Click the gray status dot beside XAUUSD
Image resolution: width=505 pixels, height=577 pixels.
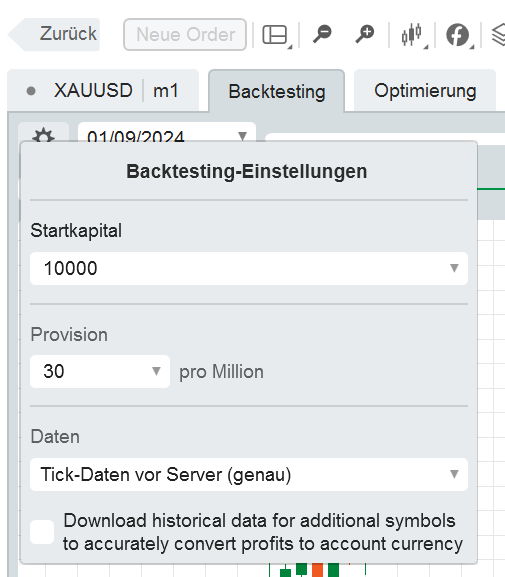coord(31,91)
